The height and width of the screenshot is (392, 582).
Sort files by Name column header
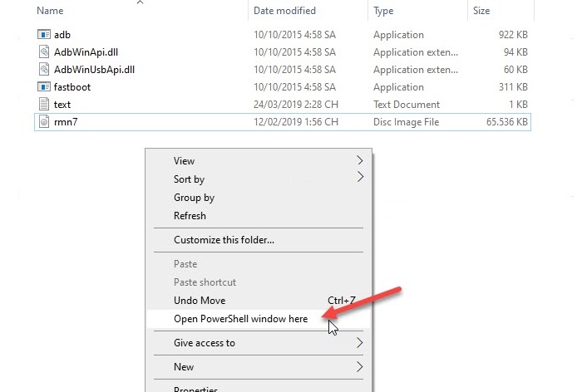point(52,11)
